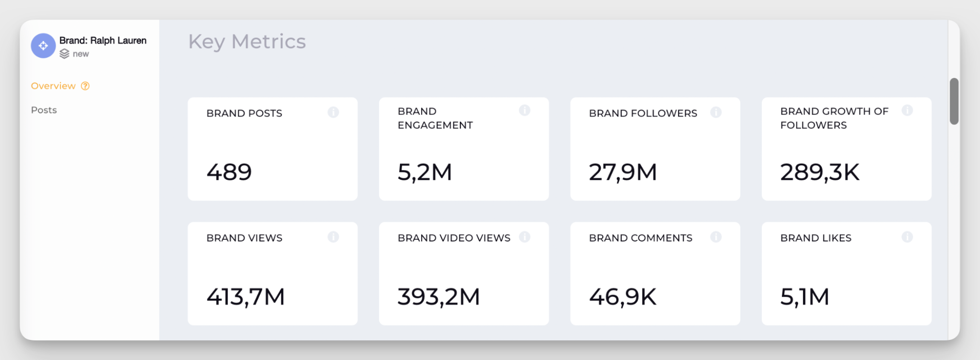Click the info icon on Brand Posts card
The image size is (980, 360).
point(333,113)
